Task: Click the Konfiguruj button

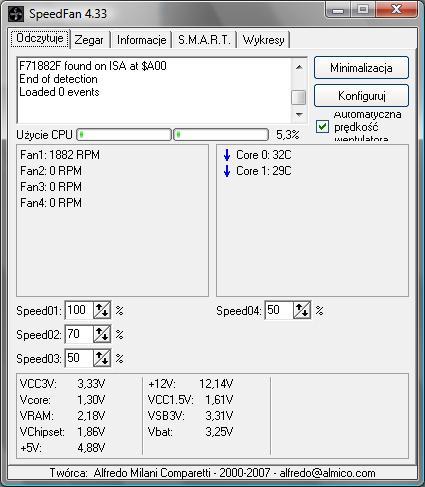Action: click(x=361, y=96)
